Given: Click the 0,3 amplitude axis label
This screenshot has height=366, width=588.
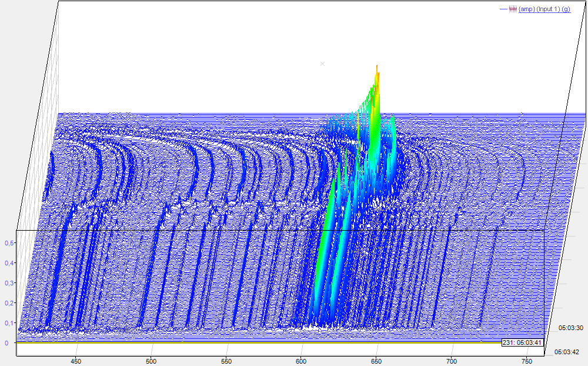Looking at the screenshot, I should tap(9, 283).
